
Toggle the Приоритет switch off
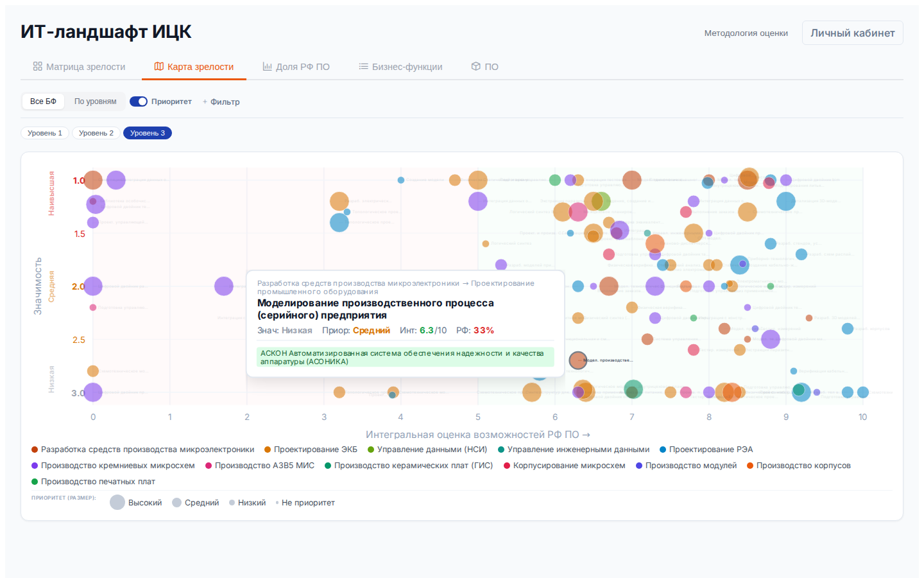click(x=139, y=101)
